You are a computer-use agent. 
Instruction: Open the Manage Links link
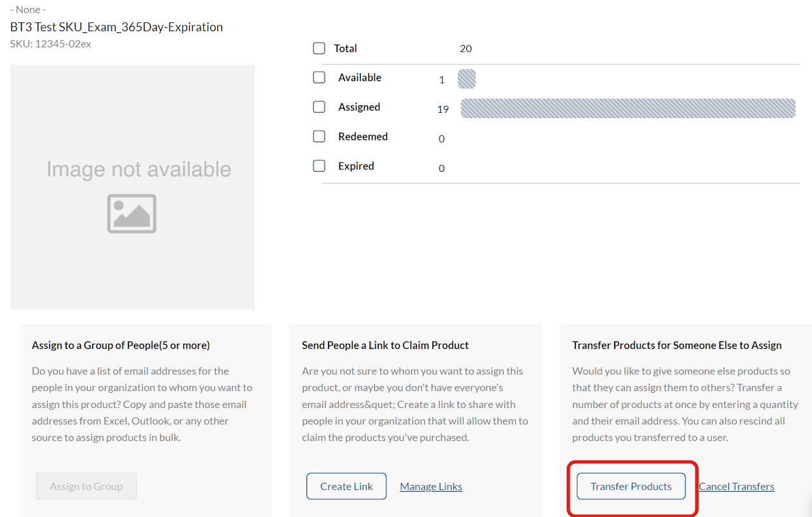click(x=431, y=487)
